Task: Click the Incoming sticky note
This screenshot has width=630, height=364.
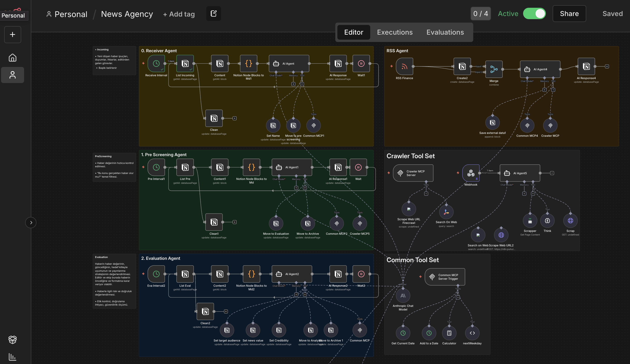Action: 114,61
